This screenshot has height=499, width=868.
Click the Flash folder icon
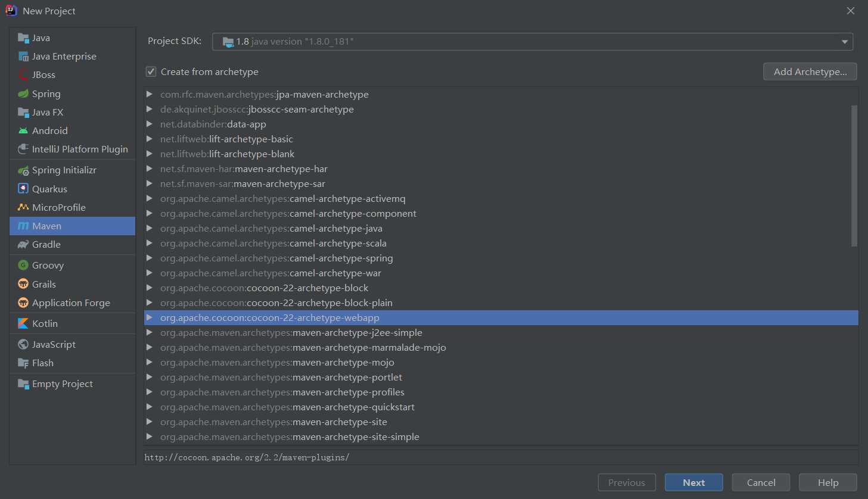[23, 363]
